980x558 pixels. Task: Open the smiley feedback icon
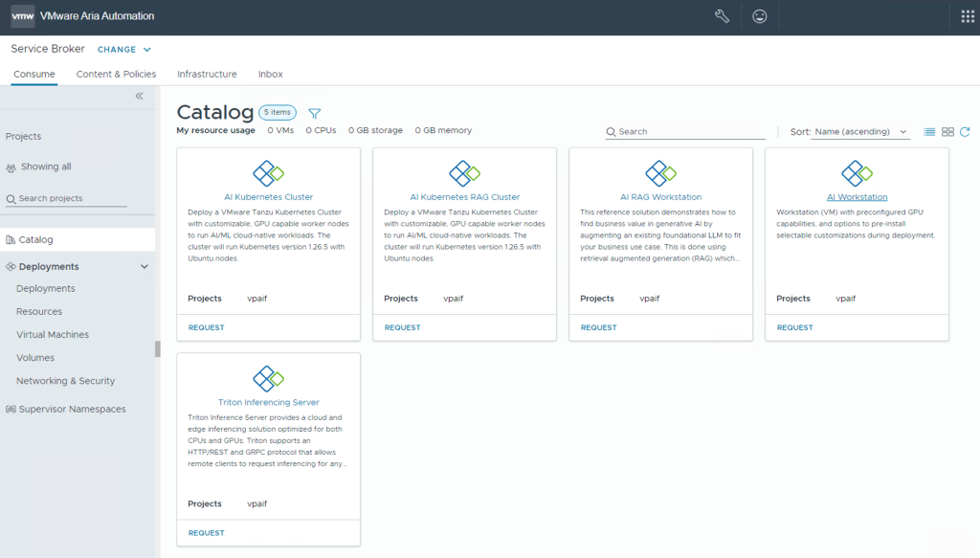pos(760,15)
